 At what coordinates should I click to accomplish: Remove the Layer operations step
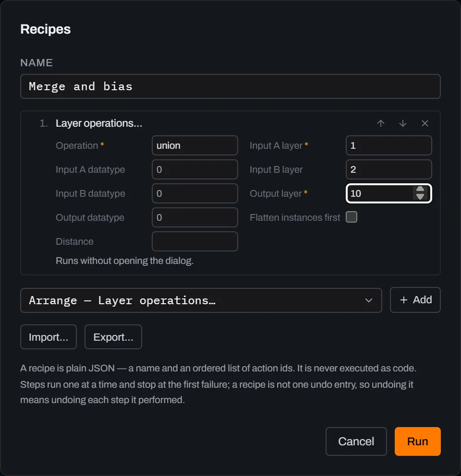point(425,123)
